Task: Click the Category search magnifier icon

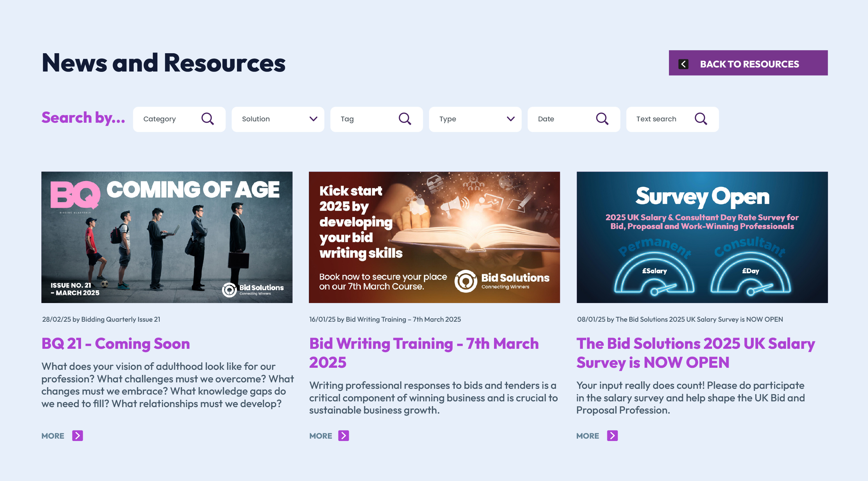Action: [x=208, y=119]
